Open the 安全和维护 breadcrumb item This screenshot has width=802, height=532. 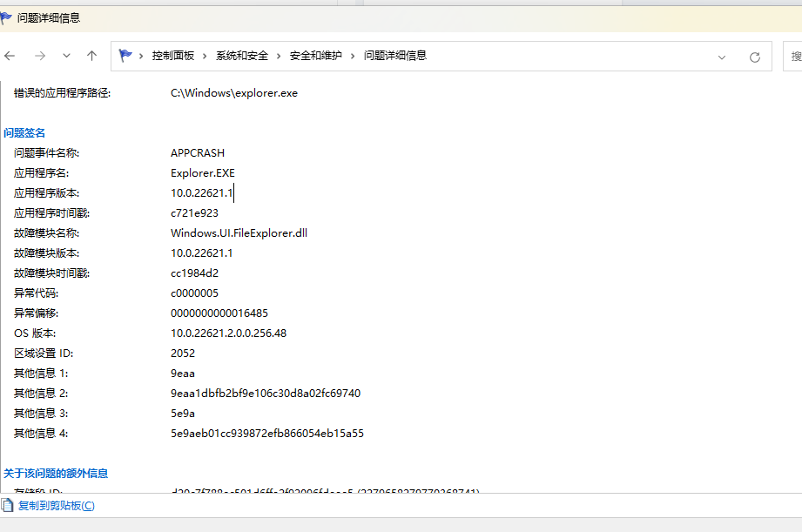(315, 56)
